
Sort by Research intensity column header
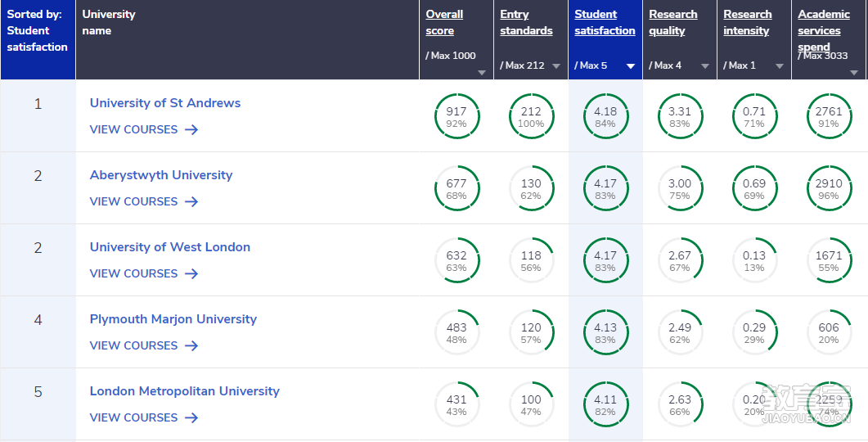point(747,23)
